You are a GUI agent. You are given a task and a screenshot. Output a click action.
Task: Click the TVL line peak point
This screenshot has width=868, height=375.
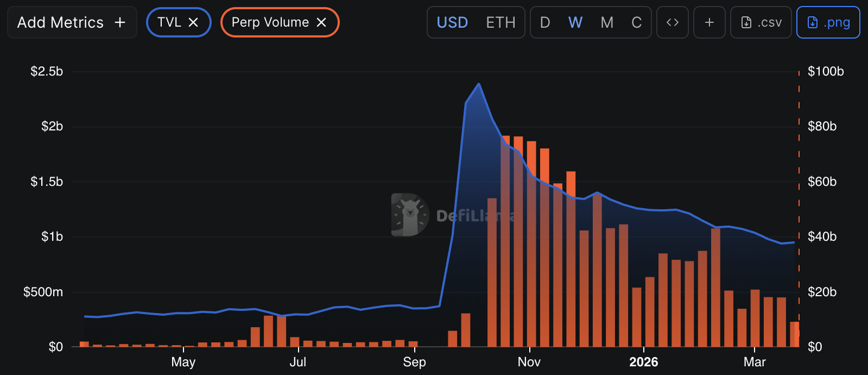pos(479,84)
